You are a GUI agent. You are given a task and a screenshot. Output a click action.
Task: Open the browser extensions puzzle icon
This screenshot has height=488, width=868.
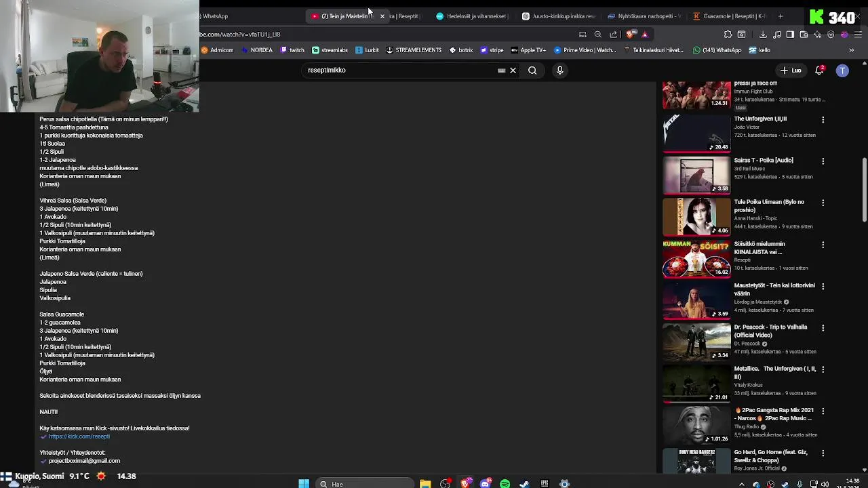pos(728,35)
